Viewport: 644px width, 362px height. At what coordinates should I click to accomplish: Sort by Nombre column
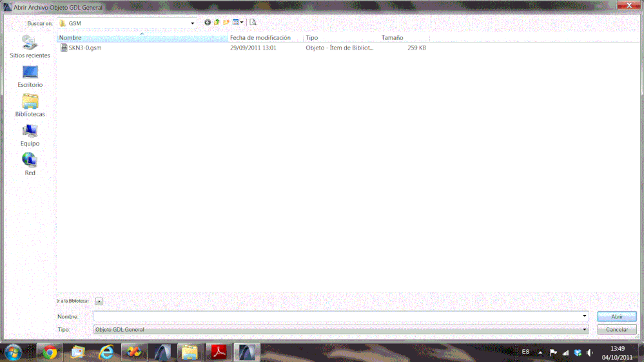tap(142, 38)
